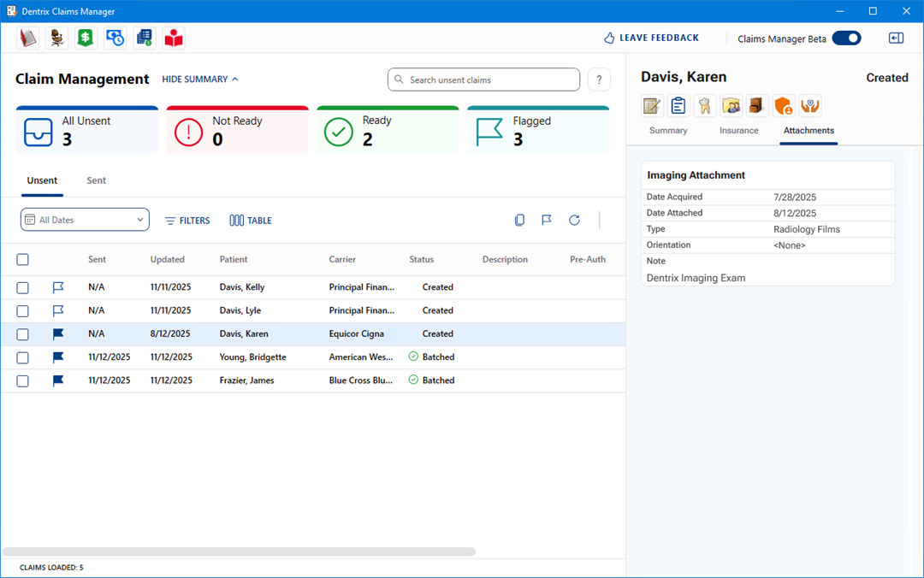
Task: Click the tooth icon in patient panel
Action: [x=705, y=106]
